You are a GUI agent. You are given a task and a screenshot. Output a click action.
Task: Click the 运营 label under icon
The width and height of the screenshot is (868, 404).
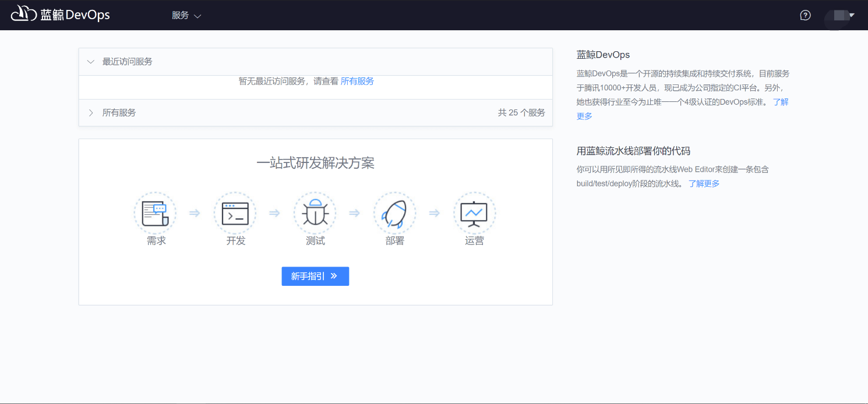[475, 241]
